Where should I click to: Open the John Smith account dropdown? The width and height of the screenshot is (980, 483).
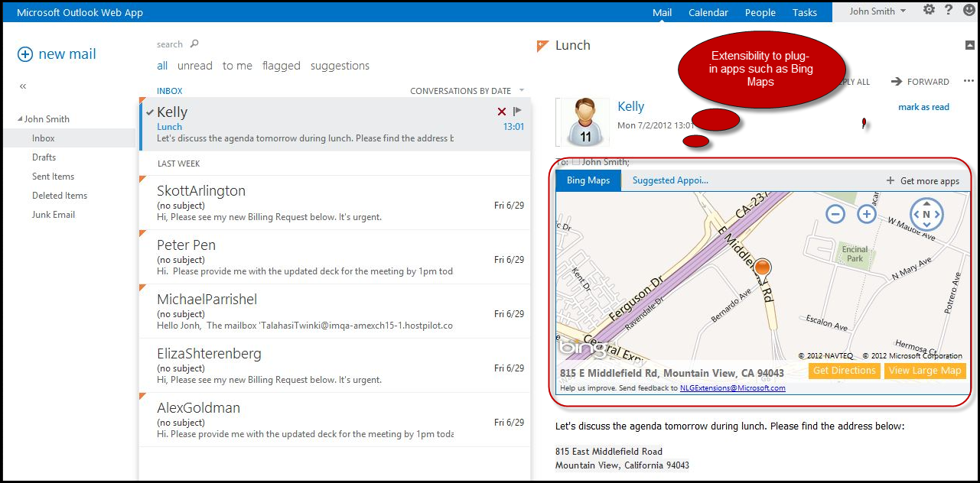point(877,11)
